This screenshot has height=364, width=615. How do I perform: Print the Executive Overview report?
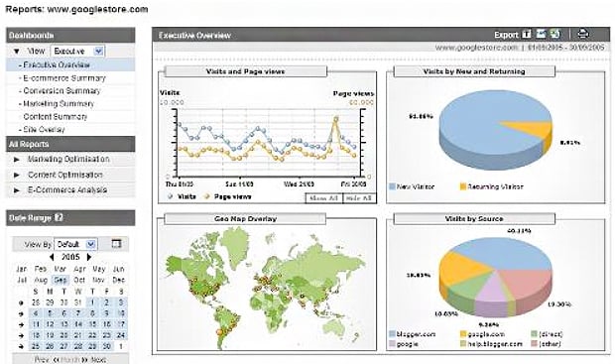tap(583, 34)
